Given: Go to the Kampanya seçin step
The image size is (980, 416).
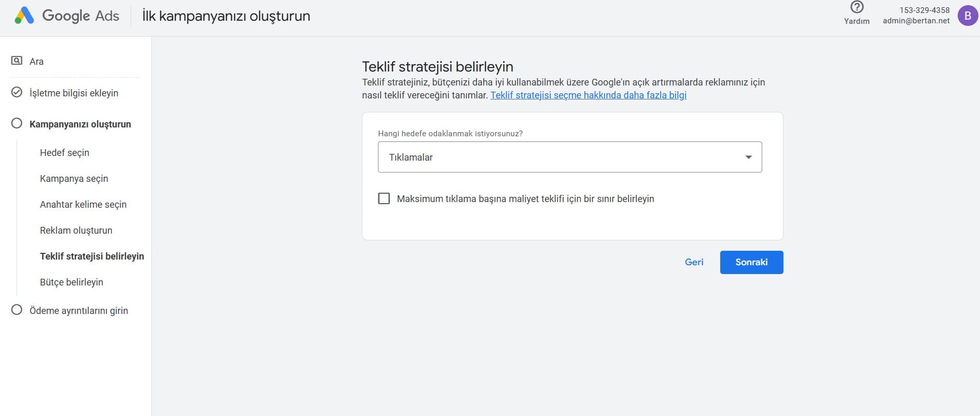Looking at the screenshot, I should 74,179.
